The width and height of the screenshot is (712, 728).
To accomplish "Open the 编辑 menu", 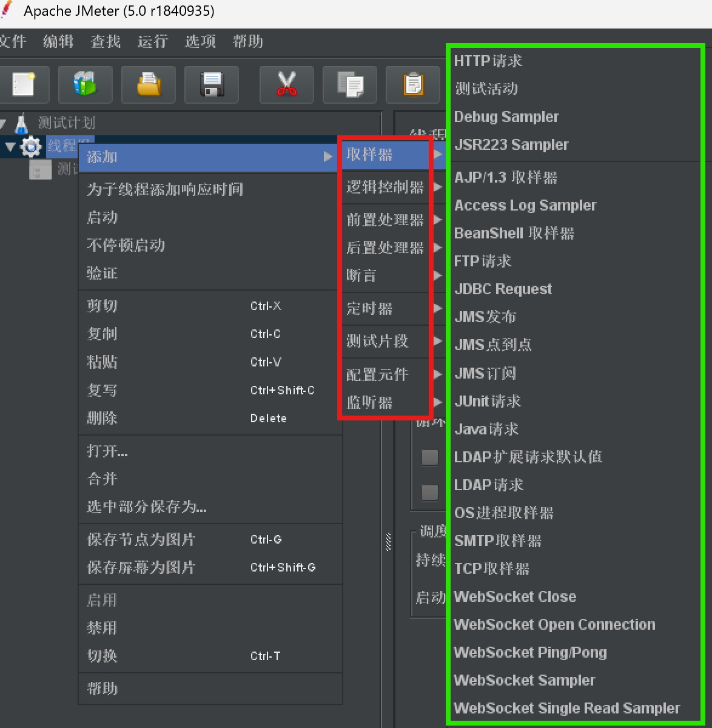I will pyautogui.click(x=58, y=41).
